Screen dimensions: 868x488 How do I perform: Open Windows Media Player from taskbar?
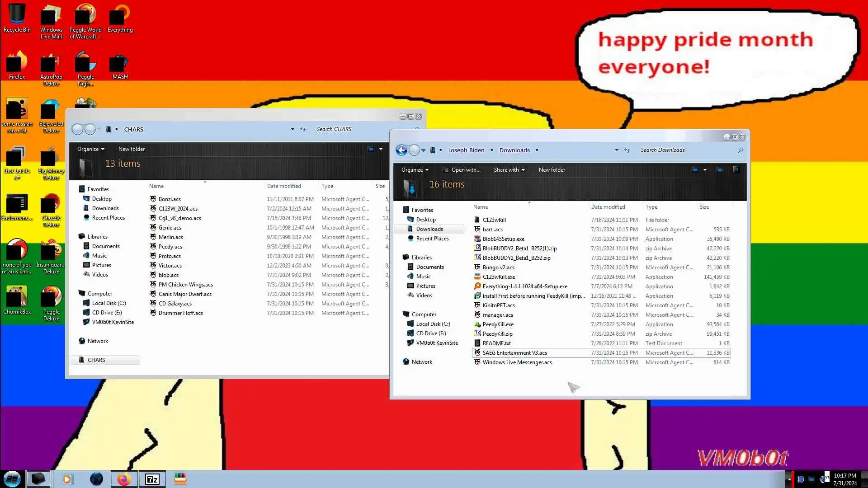click(x=67, y=479)
